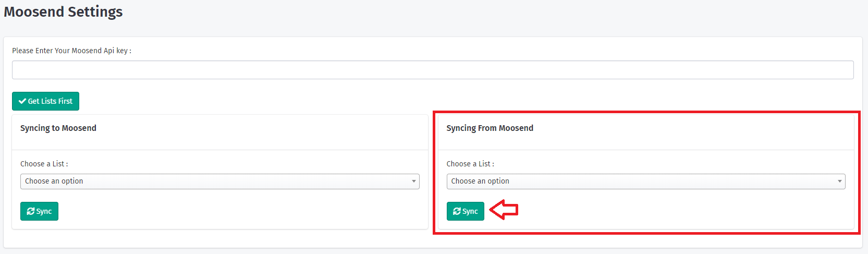Image resolution: width=868 pixels, height=254 pixels.
Task: Click the refresh icon in Syncing to Moosend
Action: tap(31, 211)
